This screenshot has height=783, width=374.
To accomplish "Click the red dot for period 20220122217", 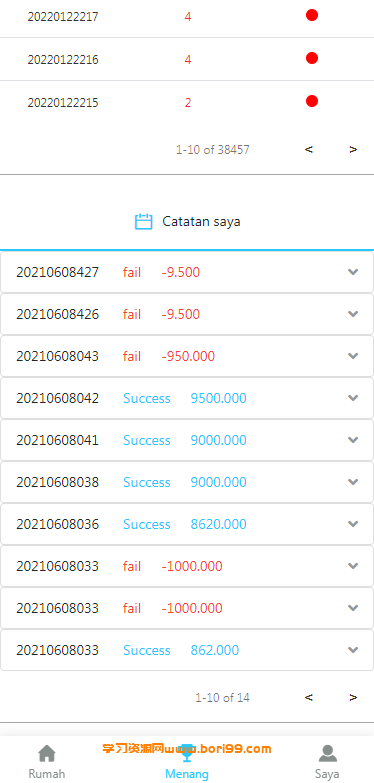I will [x=312, y=15].
